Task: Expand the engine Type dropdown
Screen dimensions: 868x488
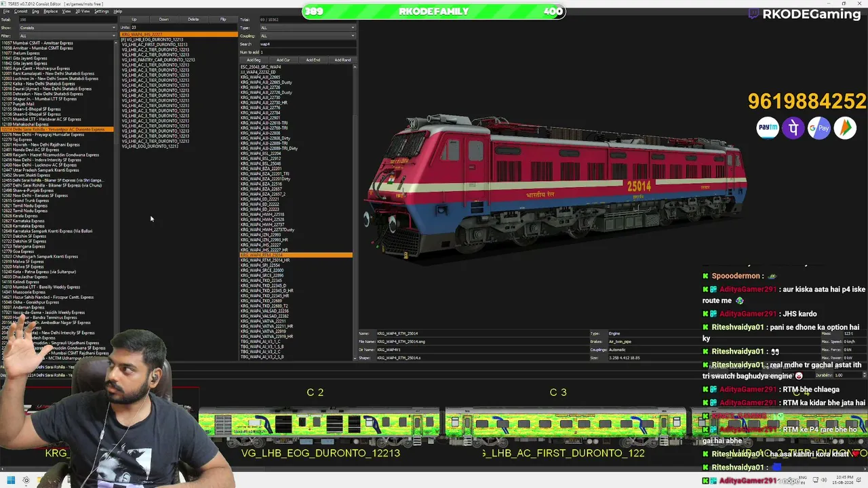Action: [x=308, y=28]
